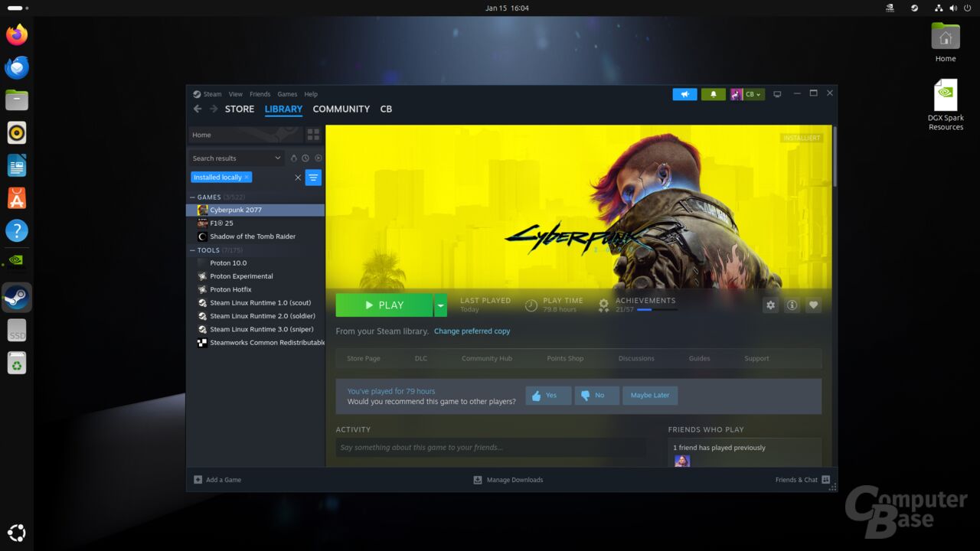
Task: Open the CB profile tab
Action: pos(386,109)
